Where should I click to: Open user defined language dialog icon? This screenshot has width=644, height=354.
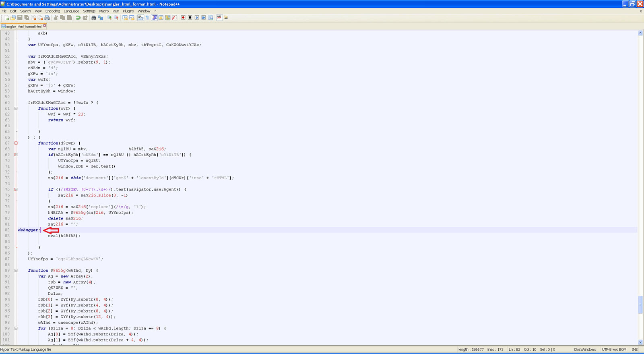point(161,18)
